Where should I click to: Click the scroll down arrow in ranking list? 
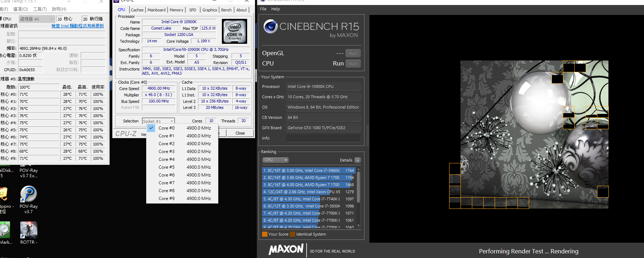[x=358, y=226]
